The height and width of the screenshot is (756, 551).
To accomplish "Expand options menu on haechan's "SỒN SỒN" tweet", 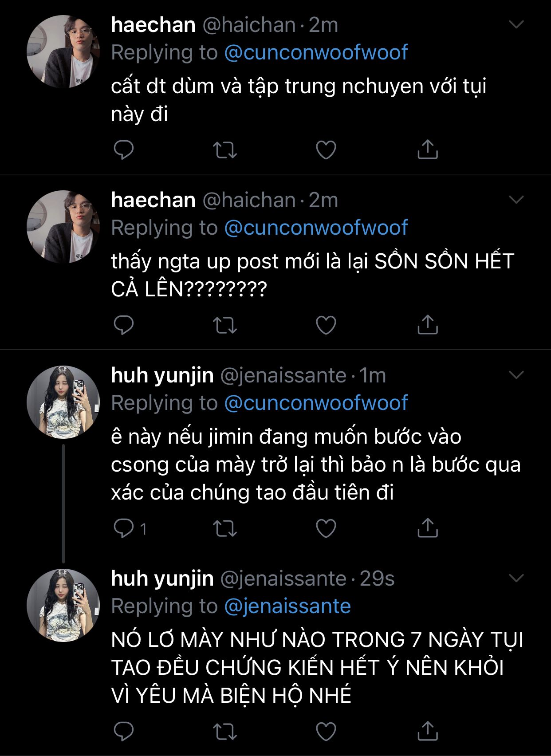I will (x=516, y=200).
